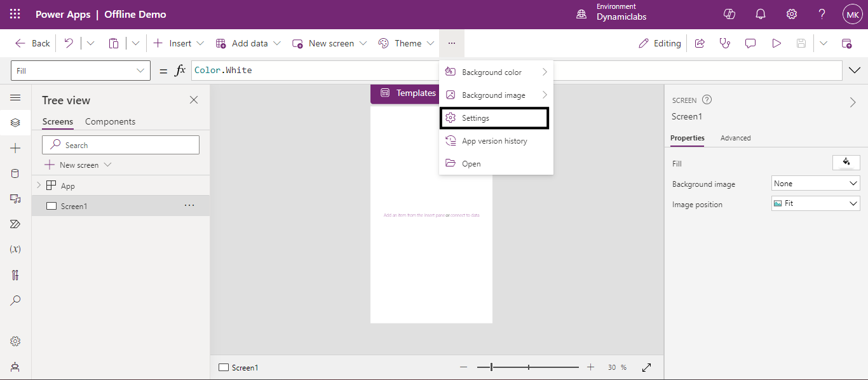Open the Comments icon in toolbar
The height and width of the screenshot is (380, 868).
750,43
